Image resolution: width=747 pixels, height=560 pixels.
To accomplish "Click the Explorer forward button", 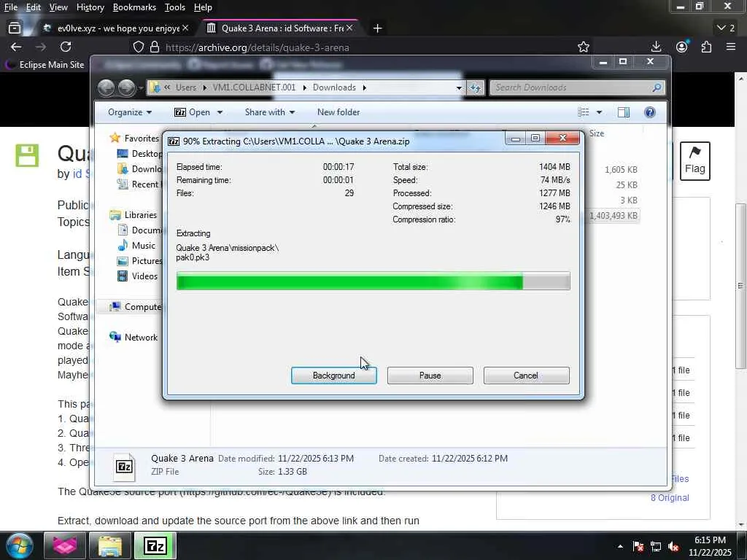I will (126, 87).
